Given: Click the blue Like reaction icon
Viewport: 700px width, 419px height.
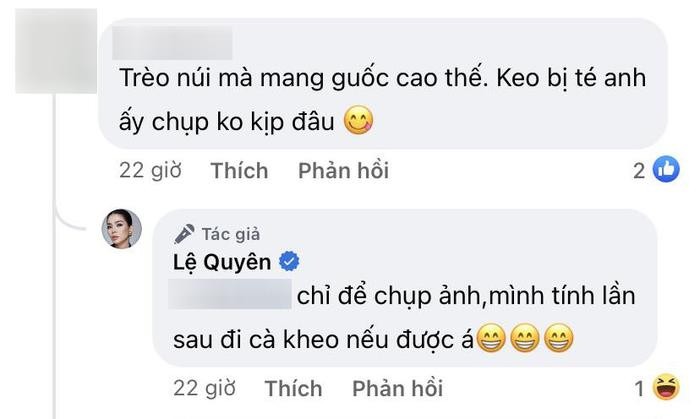Looking at the screenshot, I should (x=666, y=170).
